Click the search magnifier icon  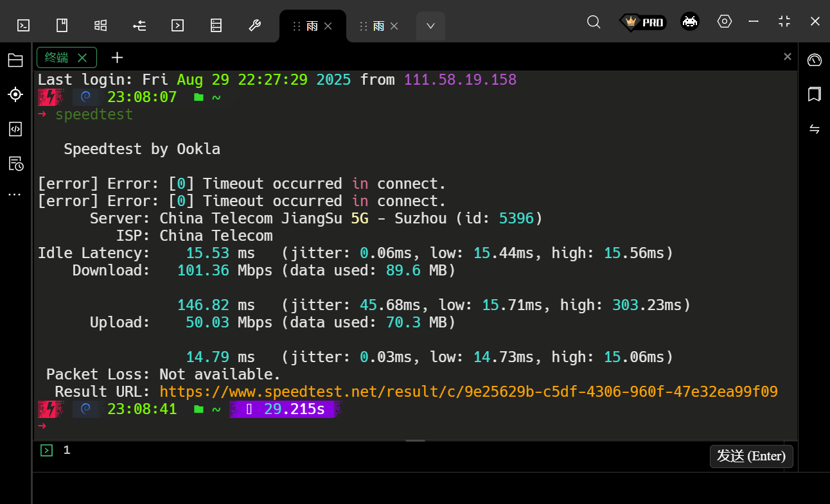click(x=594, y=22)
